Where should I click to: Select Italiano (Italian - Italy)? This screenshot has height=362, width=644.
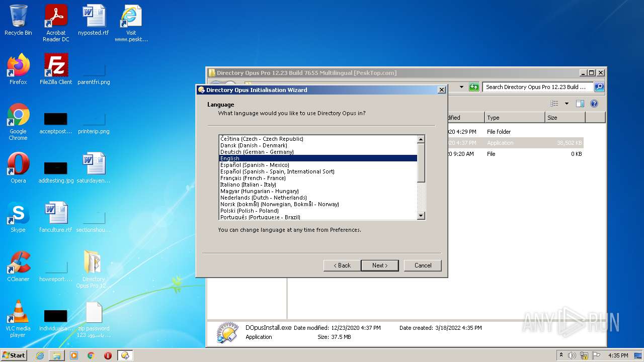click(318, 185)
